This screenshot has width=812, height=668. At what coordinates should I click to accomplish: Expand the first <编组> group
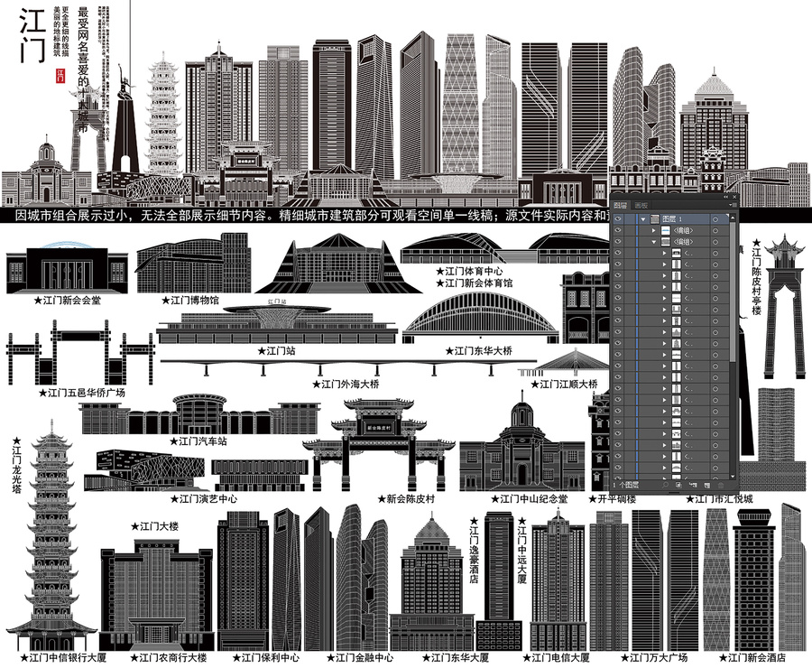pos(653,230)
